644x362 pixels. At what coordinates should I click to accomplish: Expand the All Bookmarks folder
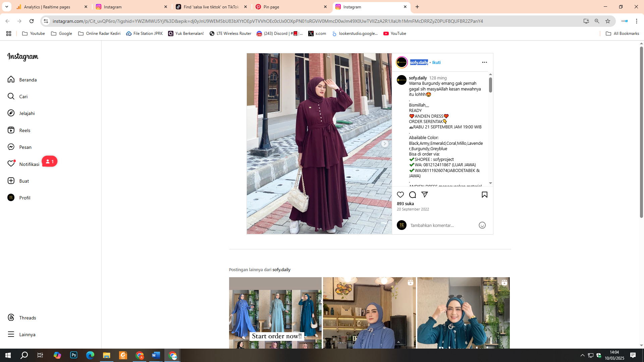pos(622,34)
